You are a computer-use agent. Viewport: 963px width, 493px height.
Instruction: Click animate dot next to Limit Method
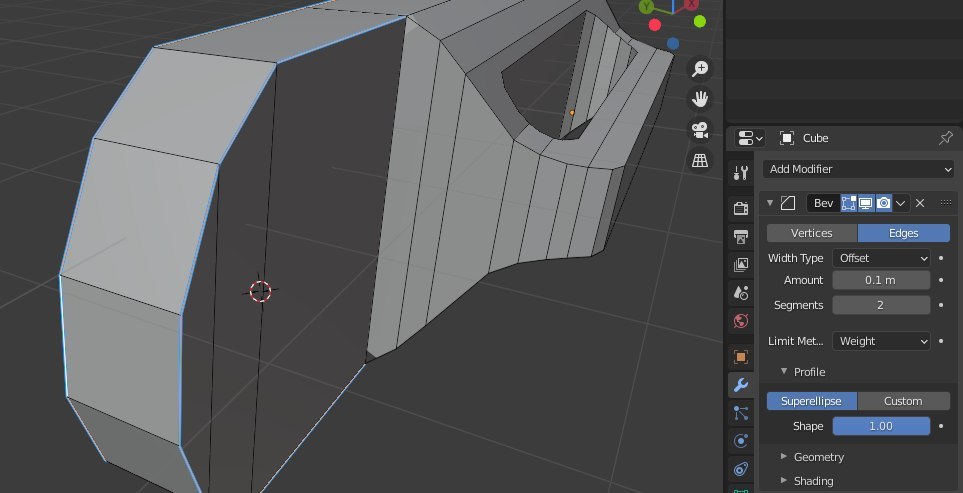(941, 341)
